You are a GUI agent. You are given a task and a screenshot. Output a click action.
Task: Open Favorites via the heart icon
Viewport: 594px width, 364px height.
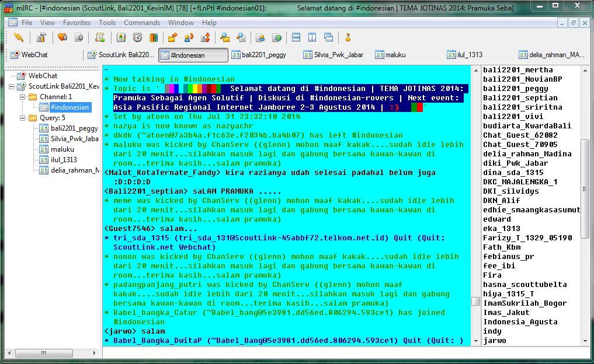(x=62, y=37)
